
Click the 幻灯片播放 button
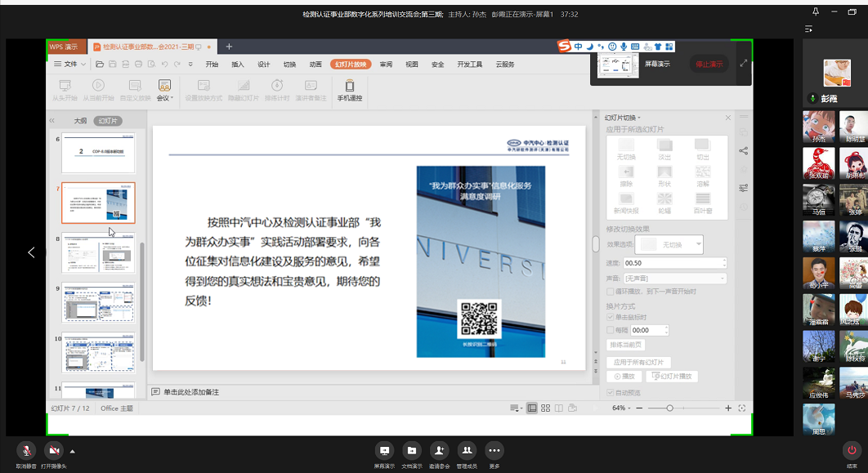click(x=672, y=376)
